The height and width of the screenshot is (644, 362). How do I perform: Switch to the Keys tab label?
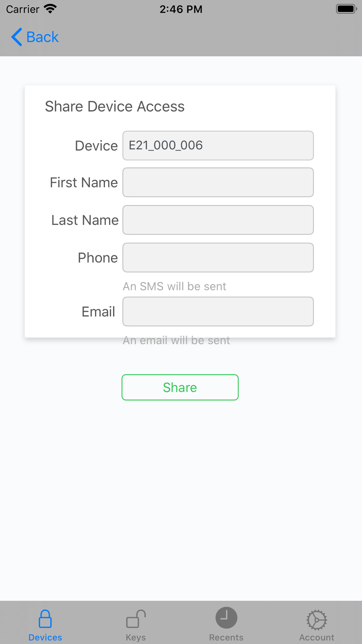pyautogui.click(x=136, y=637)
